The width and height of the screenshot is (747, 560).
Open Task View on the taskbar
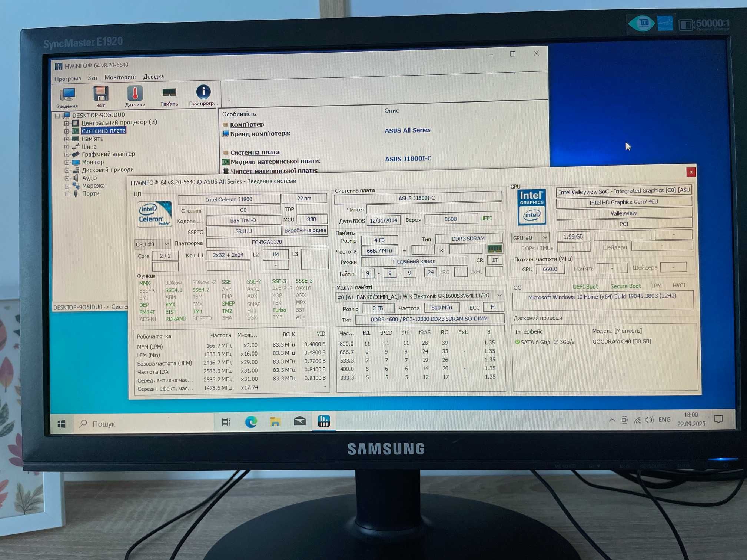pyautogui.click(x=226, y=422)
